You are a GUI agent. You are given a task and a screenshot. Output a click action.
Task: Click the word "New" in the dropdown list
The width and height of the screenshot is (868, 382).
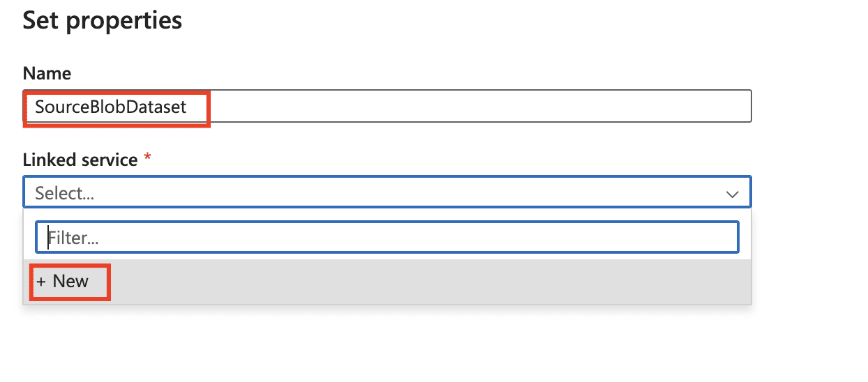tap(70, 282)
